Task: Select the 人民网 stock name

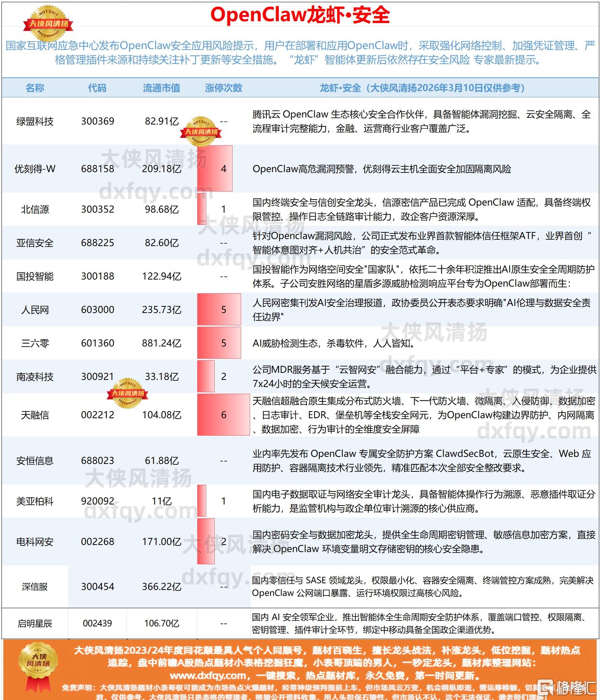Action: tap(35, 310)
